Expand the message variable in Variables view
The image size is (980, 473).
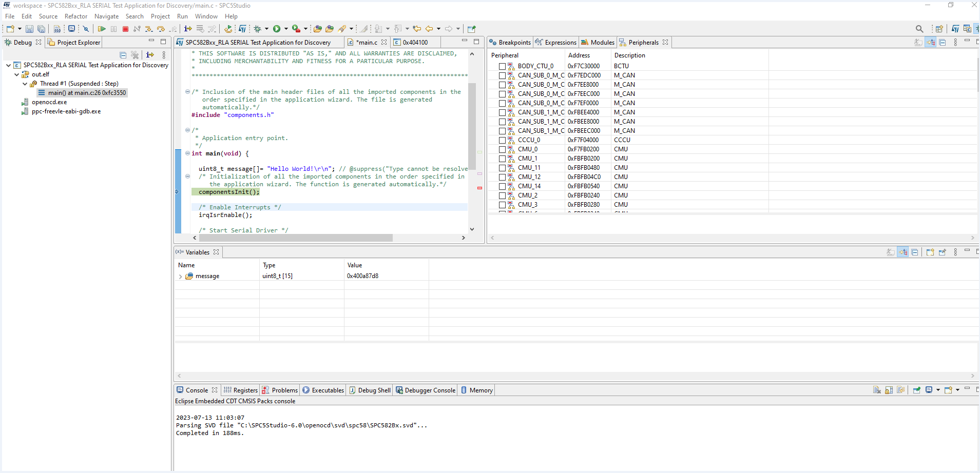[x=180, y=275]
